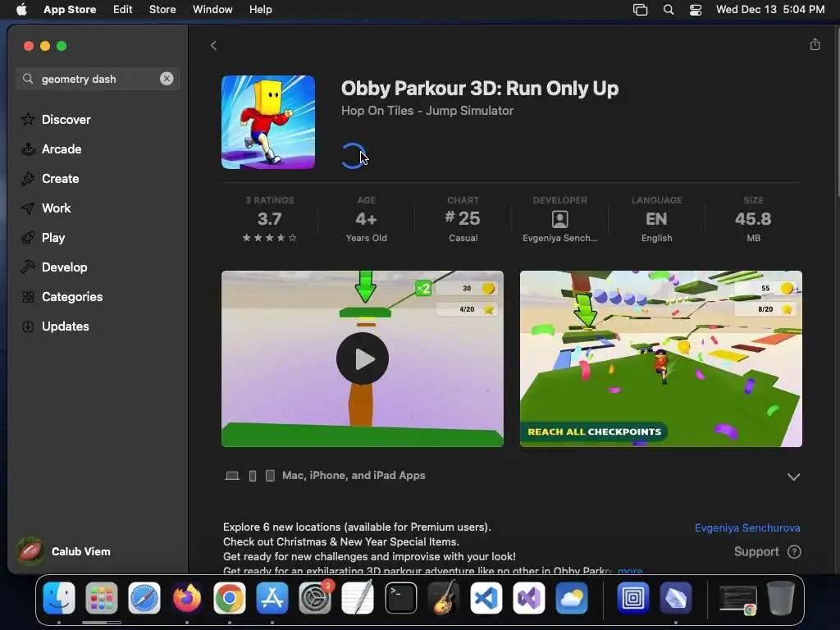Launch Safari from the Dock
This screenshot has width=840, height=630.
click(144, 598)
